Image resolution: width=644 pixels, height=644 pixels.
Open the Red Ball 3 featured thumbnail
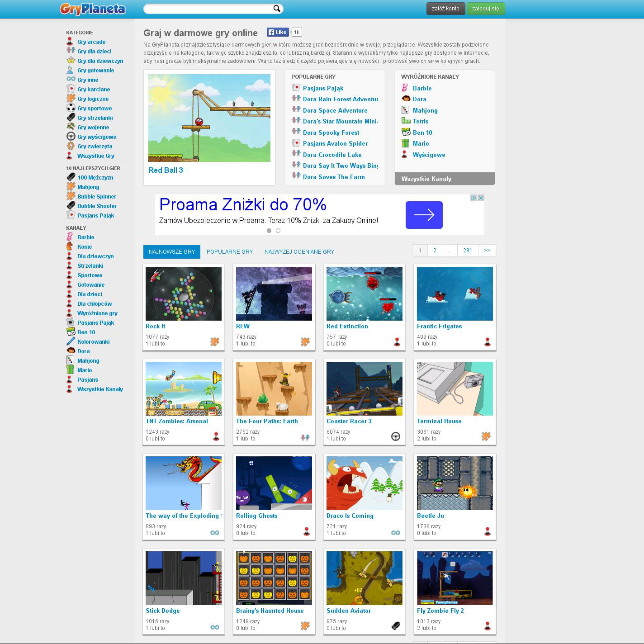pos(209,118)
